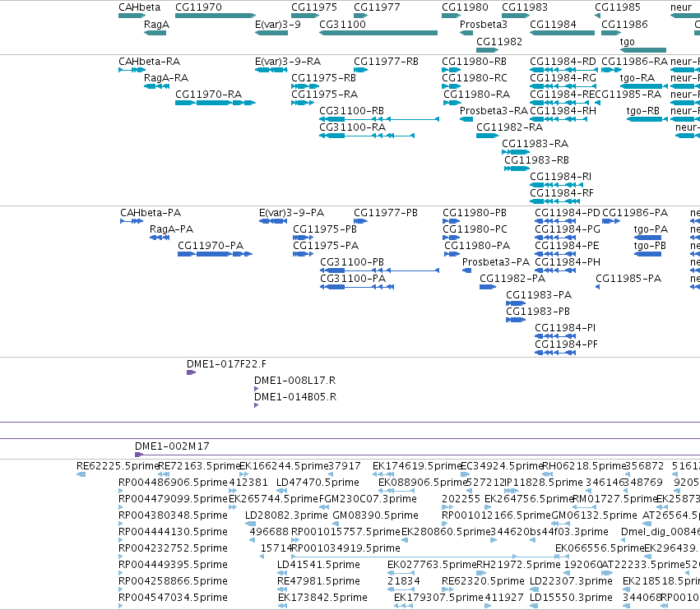The height and width of the screenshot is (610, 700).
Task: Click the E(var)3-9-RA transcript label
Action: coord(288,61)
